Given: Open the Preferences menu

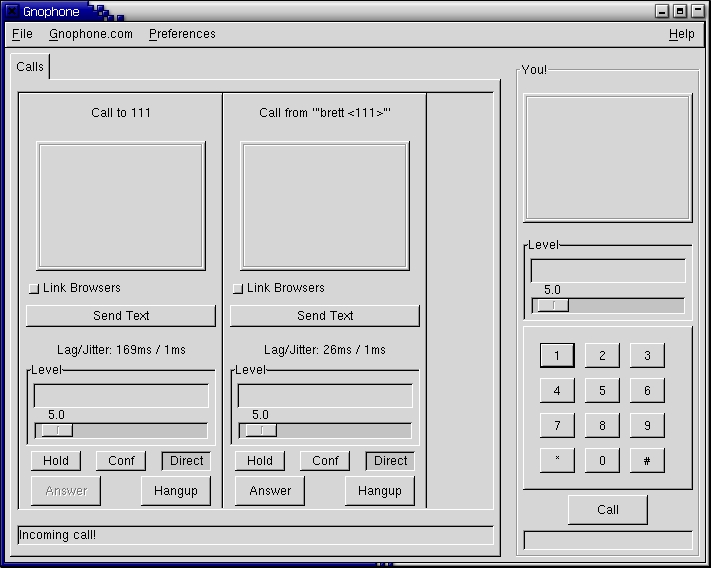Looking at the screenshot, I should tap(182, 34).
